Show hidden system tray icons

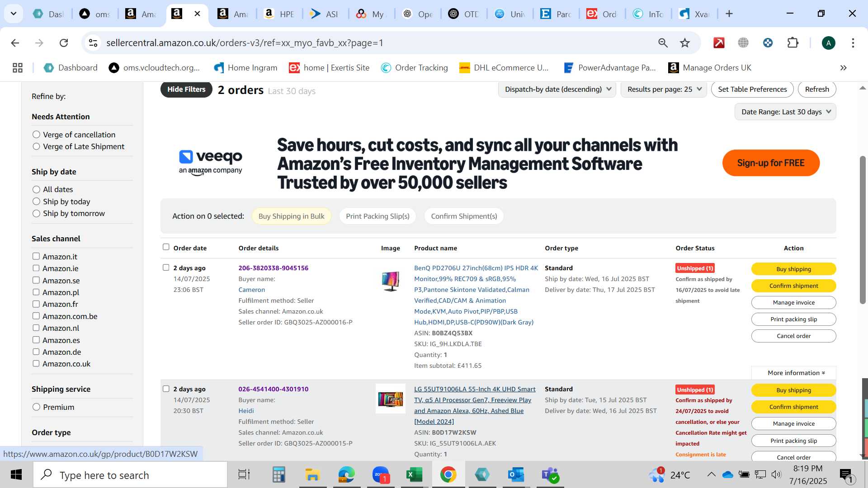pos(711,474)
